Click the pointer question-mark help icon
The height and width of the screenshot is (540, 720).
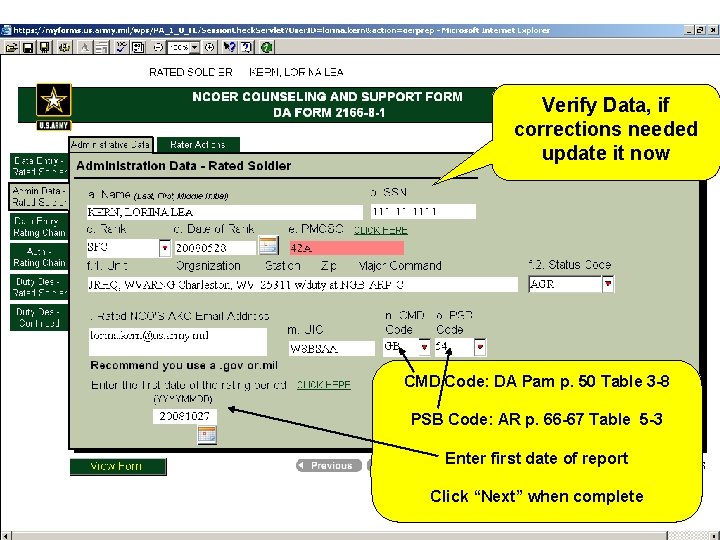coord(229,47)
